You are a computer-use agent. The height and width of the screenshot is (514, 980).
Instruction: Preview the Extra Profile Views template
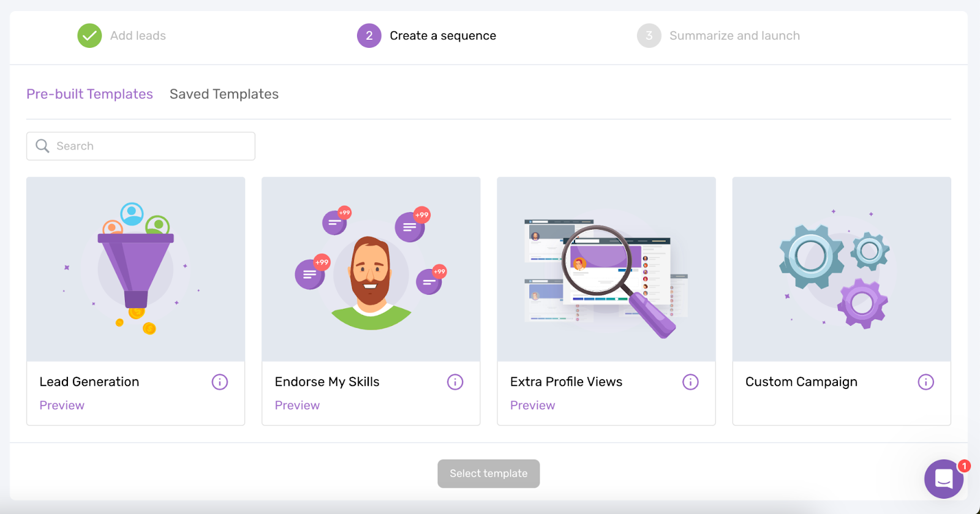tap(532, 405)
